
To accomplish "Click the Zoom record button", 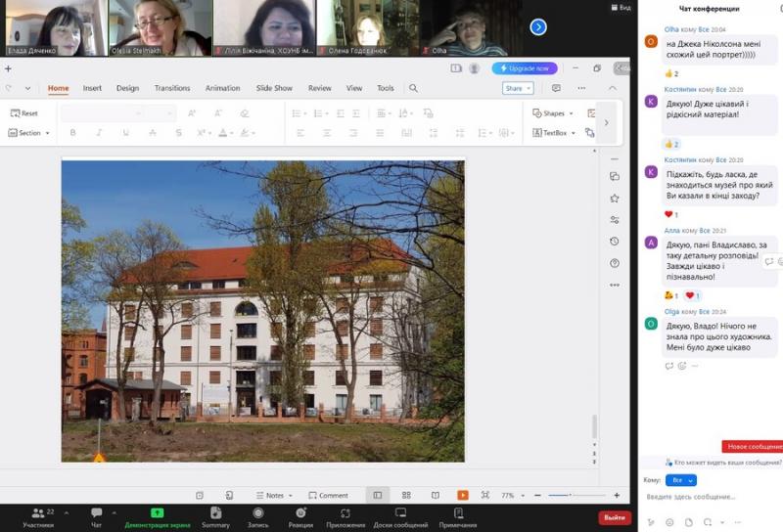I will pos(257,517).
